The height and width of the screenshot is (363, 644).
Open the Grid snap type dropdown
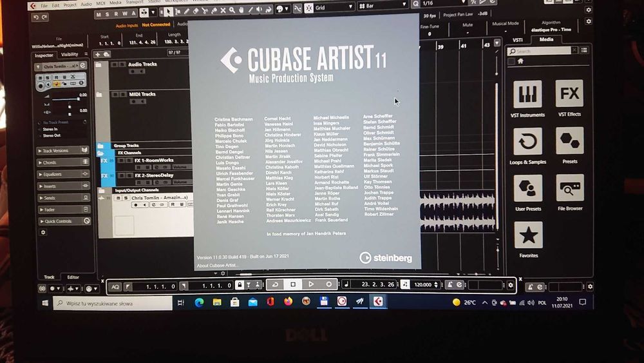(x=334, y=7)
